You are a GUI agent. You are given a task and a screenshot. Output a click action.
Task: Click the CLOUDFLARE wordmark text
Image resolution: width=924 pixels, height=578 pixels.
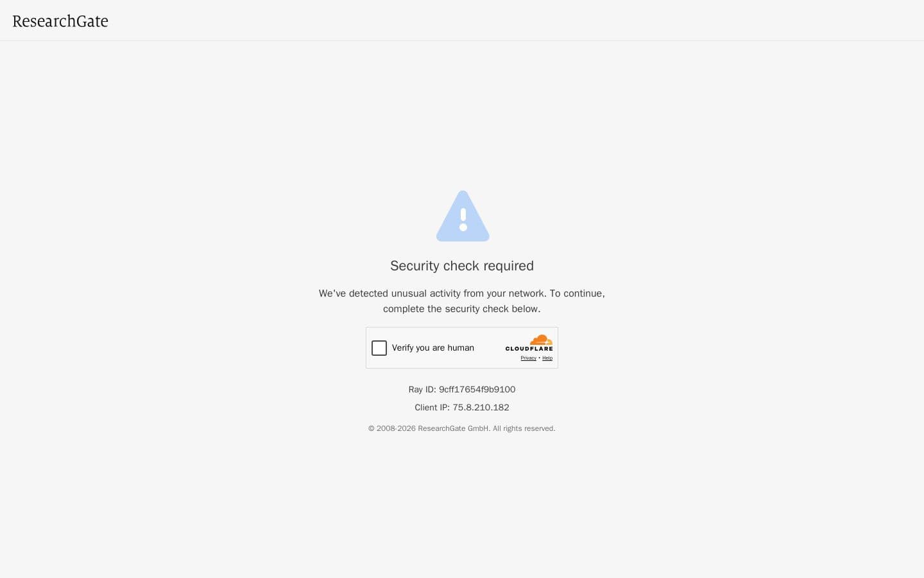[x=529, y=349]
